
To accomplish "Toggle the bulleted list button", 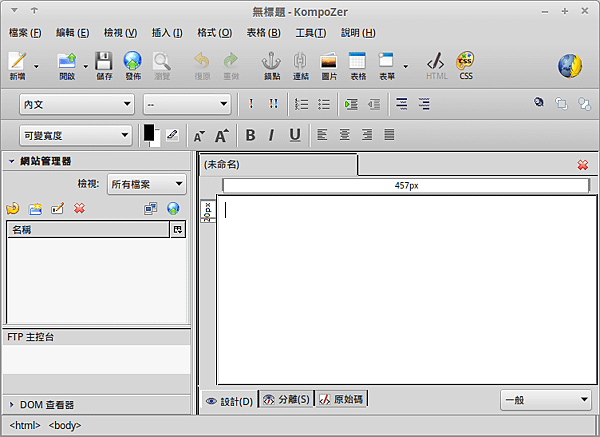I will [324, 104].
